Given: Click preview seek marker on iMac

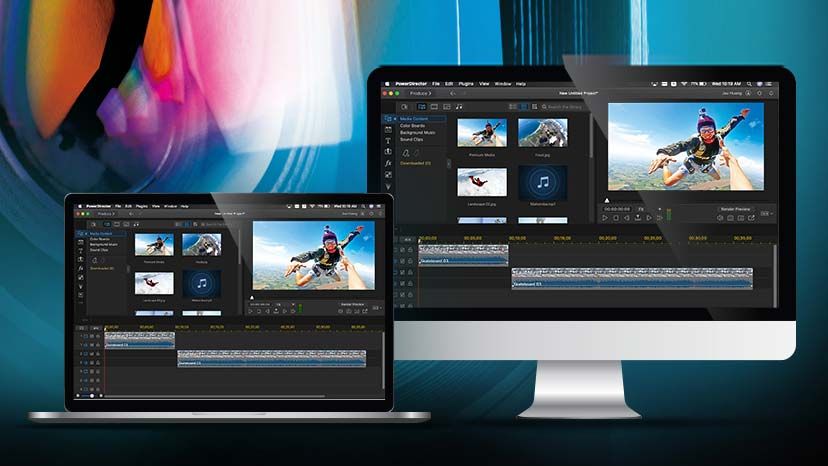Looking at the screenshot, I should 607,201.
